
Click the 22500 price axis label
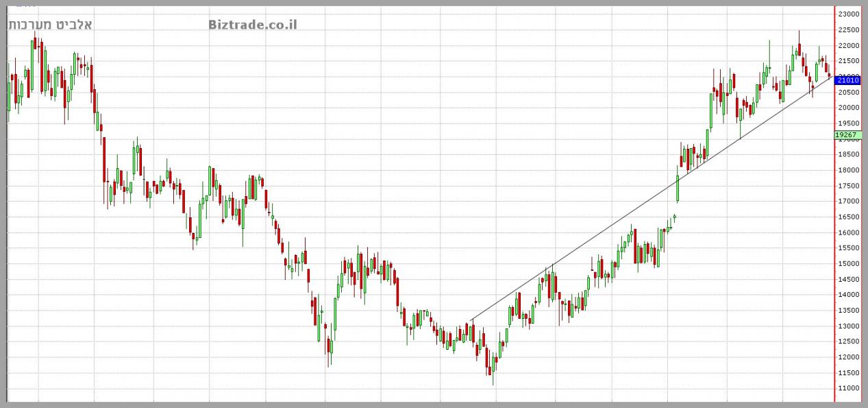pyautogui.click(x=849, y=29)
